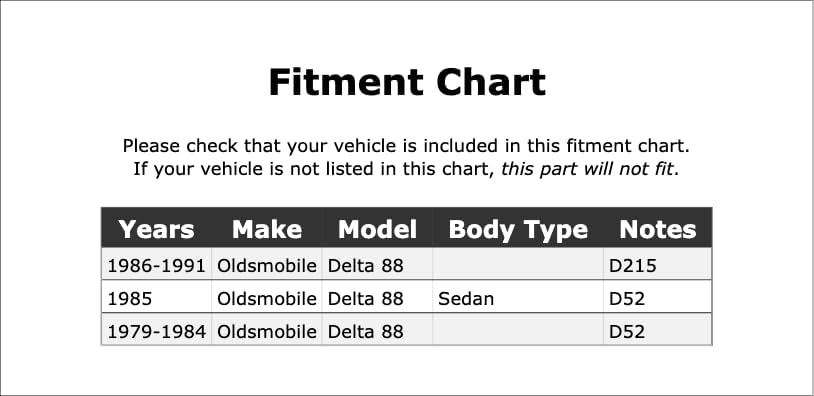Select the Make column header
814x396 pixels.
point(267,228)
